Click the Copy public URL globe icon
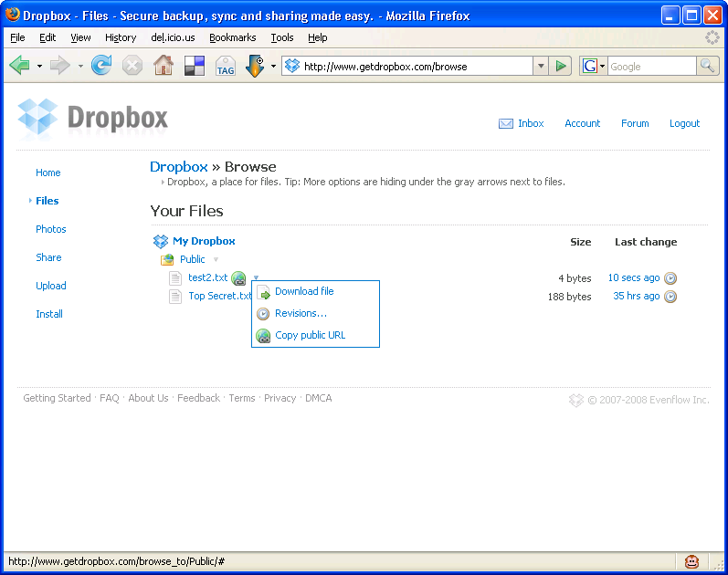Screen dimensions: 728x575 pyautogui.click(x=263, y=336)
